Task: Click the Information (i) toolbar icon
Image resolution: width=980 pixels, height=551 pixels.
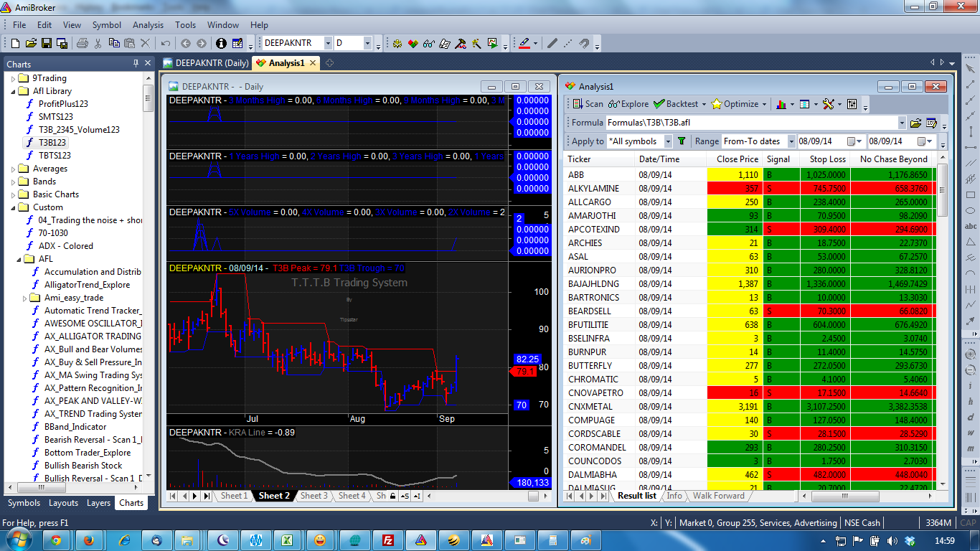Action: (x=221, y=43)
